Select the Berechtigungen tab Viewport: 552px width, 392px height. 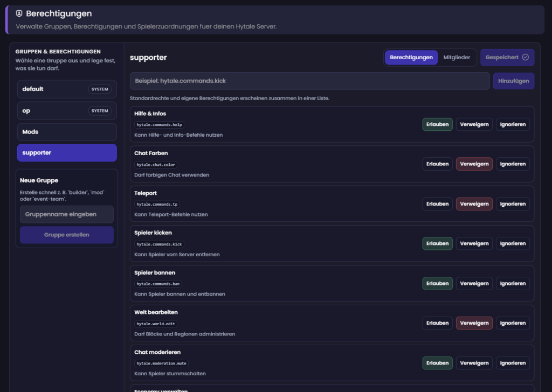tap(411, 57)
